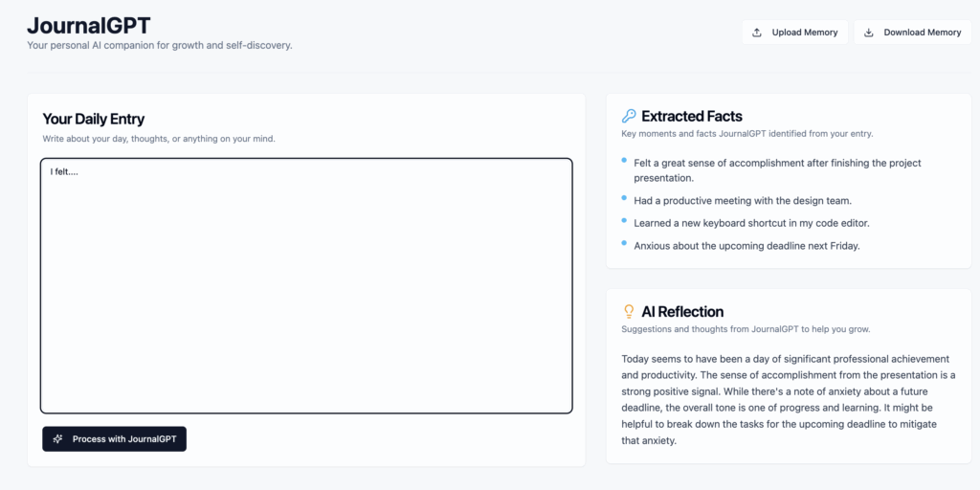980x490 pixels.
Task: Click the lightbulb icon beside AI Reflection
Action: click(629, 311)
